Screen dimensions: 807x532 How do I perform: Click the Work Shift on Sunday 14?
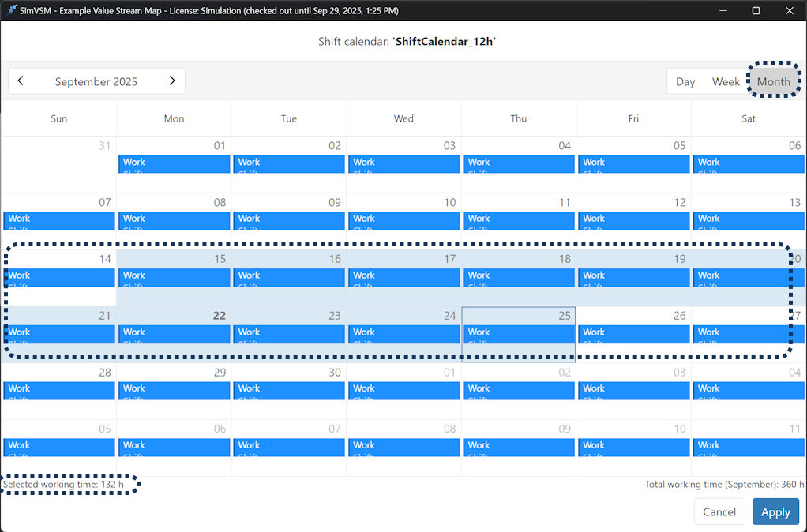coord(59,277)
